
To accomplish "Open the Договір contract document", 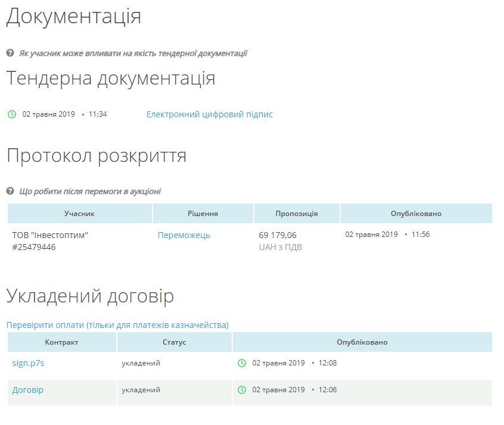I will click(28, 390).
